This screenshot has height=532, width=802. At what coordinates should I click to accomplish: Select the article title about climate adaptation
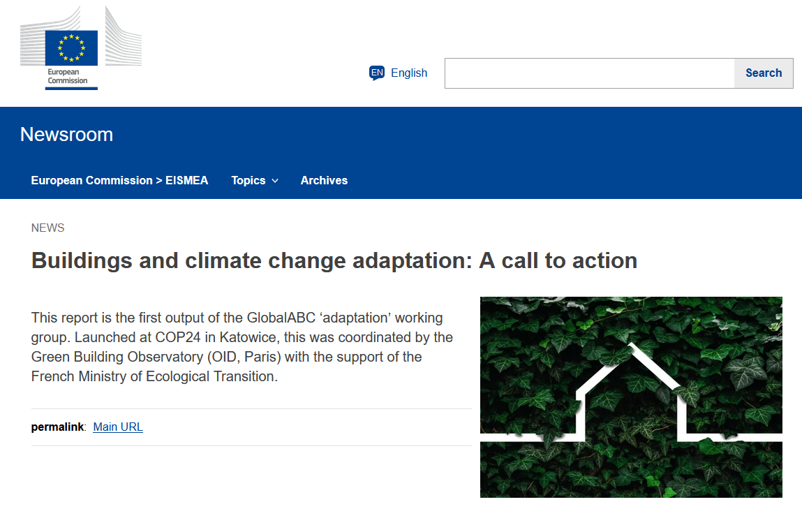[x=334, y=260]
